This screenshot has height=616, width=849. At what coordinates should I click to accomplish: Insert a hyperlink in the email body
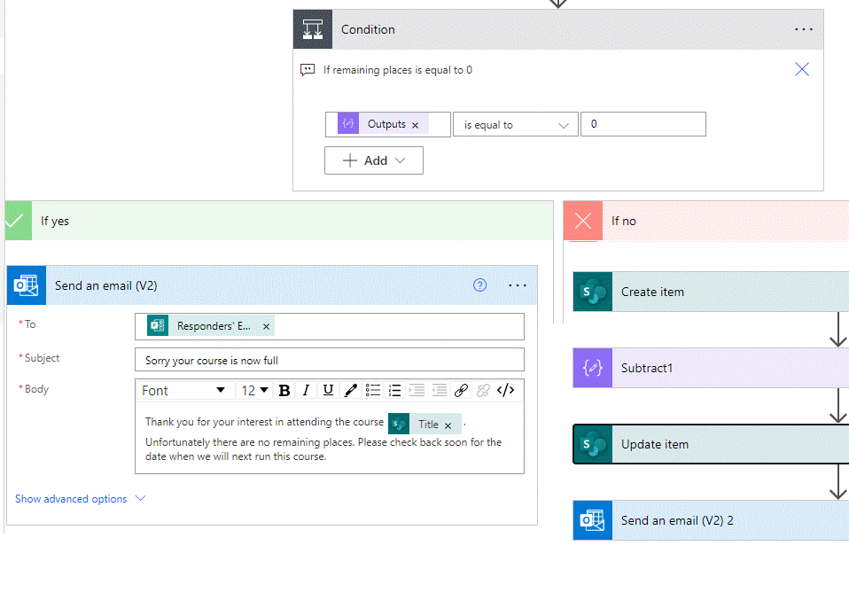point(461,390)
